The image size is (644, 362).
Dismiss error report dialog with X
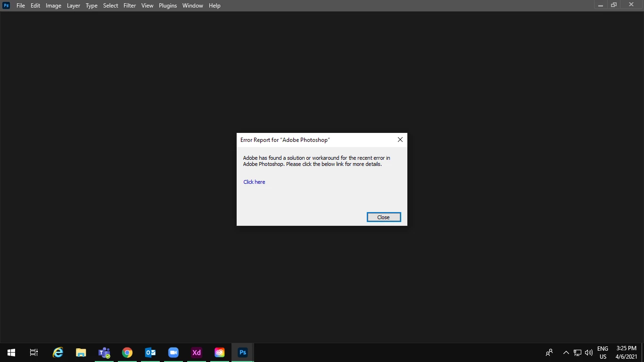400,140
